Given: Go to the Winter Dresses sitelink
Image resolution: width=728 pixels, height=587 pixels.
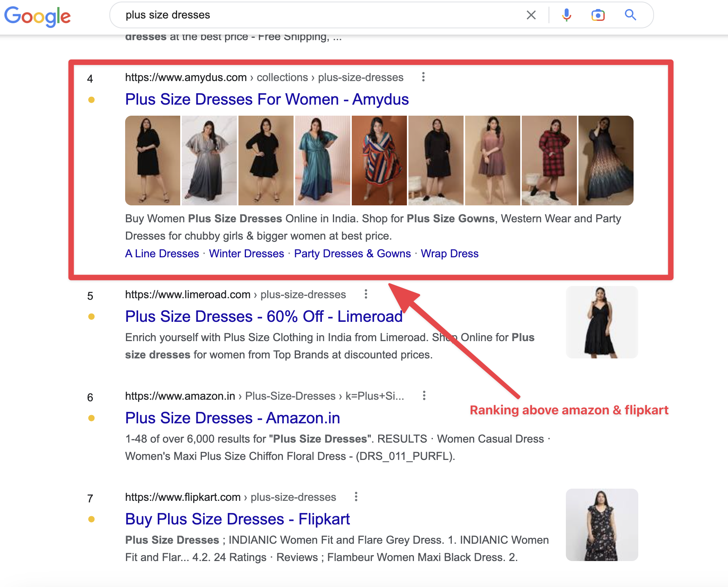Looking at the screenshot, I should coord(246,254).
